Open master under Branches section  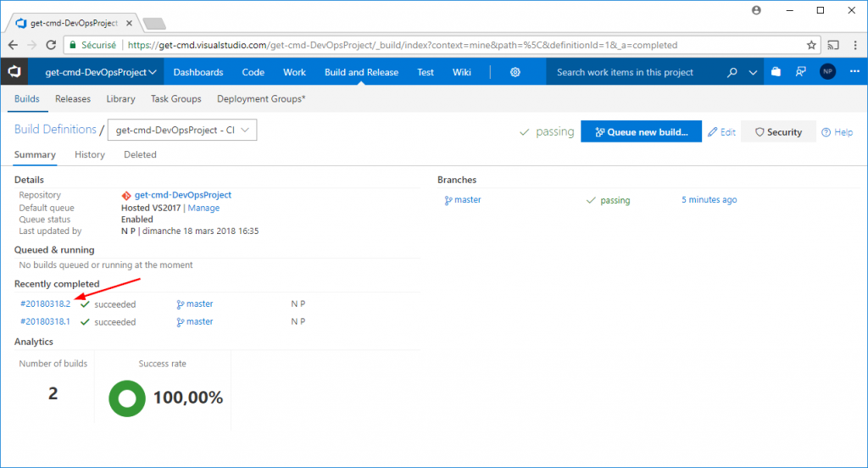coord(463,200)
